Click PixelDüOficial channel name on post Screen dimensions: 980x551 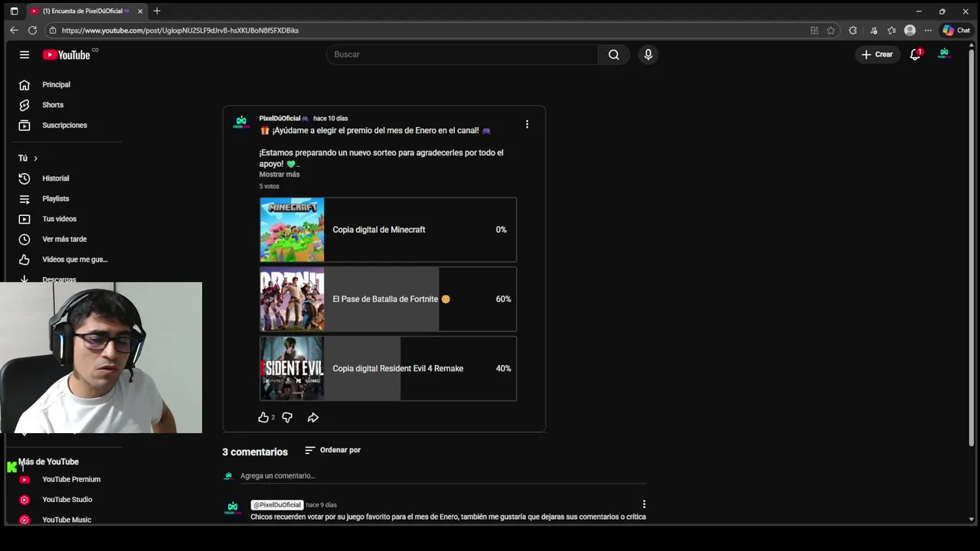point(283,119)
